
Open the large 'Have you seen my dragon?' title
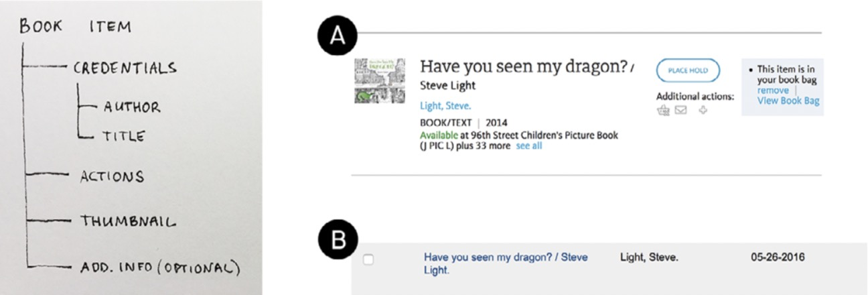point(524,66)
